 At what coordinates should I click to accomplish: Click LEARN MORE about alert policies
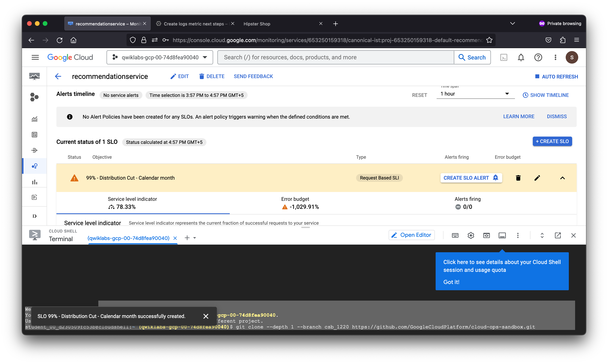(519, 116)
